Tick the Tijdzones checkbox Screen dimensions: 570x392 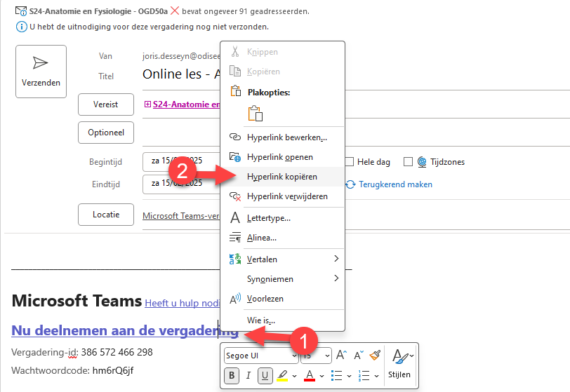pyautogui.click(x=409, y=162)
